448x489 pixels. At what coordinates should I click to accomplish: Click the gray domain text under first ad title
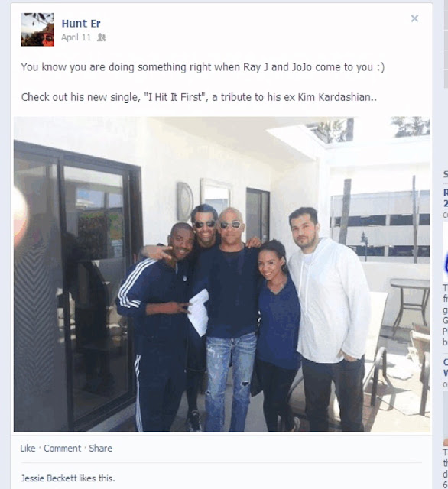[446, 215]
